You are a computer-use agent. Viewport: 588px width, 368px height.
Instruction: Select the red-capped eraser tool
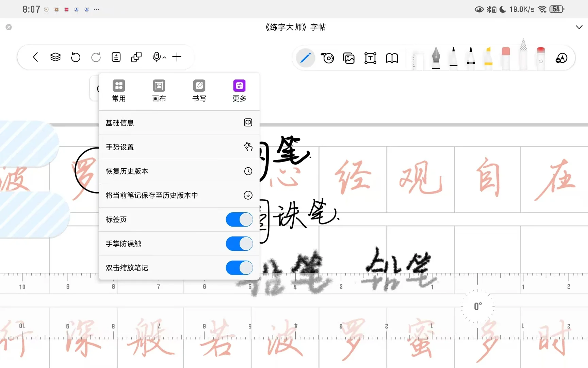541,58
